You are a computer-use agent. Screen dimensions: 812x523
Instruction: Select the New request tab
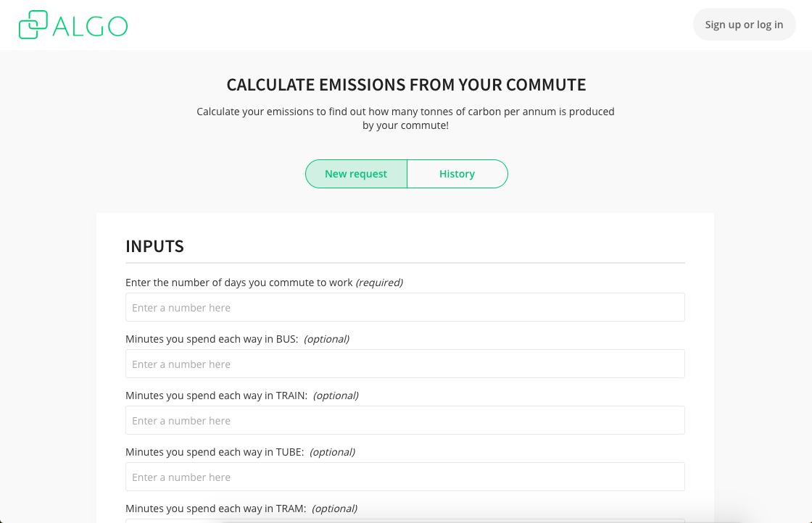click(x=356, y=174)
